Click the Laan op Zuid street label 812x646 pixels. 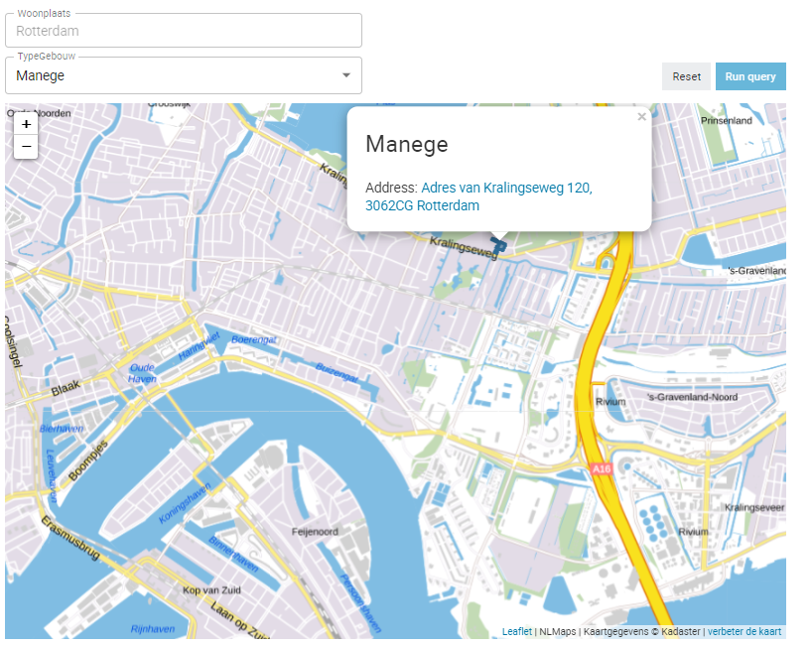tap(240, 620)
